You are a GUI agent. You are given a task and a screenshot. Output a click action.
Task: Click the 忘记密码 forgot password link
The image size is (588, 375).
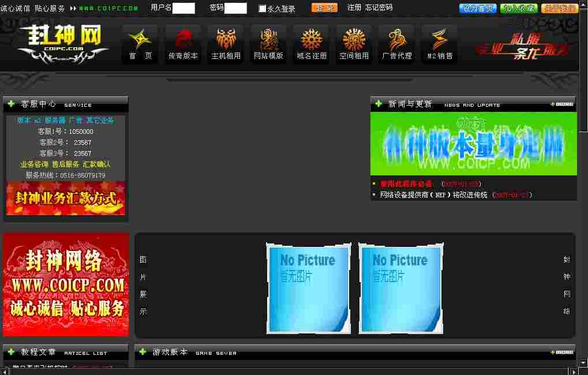point(379,8)
